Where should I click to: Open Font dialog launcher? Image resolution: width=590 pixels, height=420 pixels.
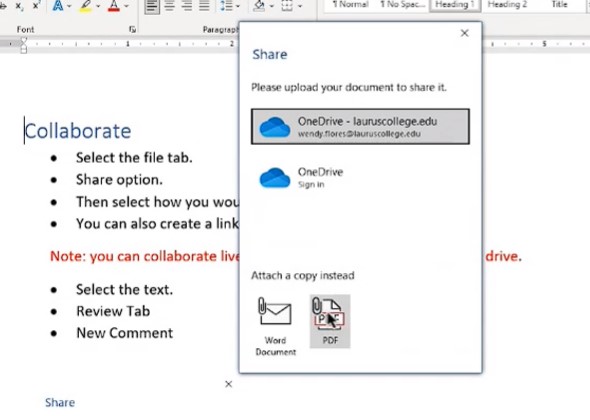(132, 29)
